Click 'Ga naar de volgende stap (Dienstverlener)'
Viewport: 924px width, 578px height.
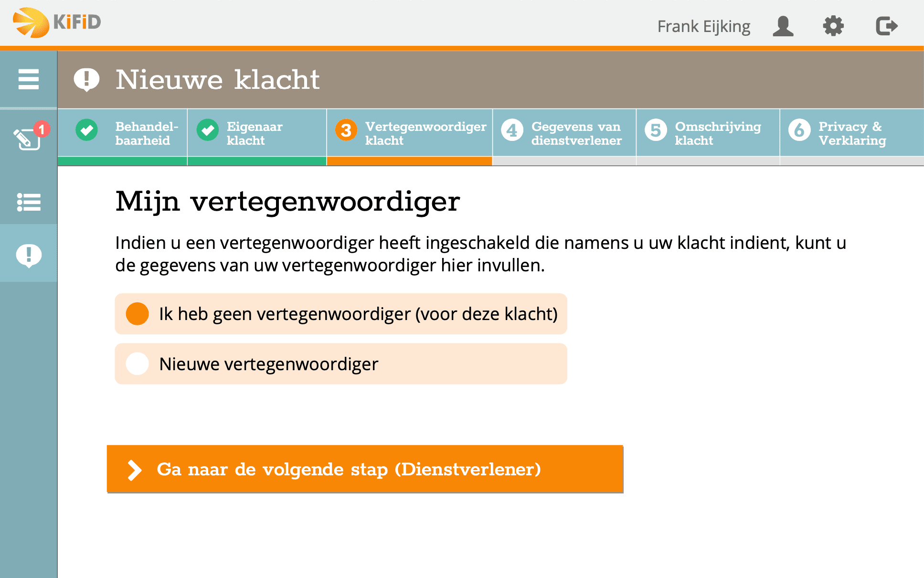(365, 470)
